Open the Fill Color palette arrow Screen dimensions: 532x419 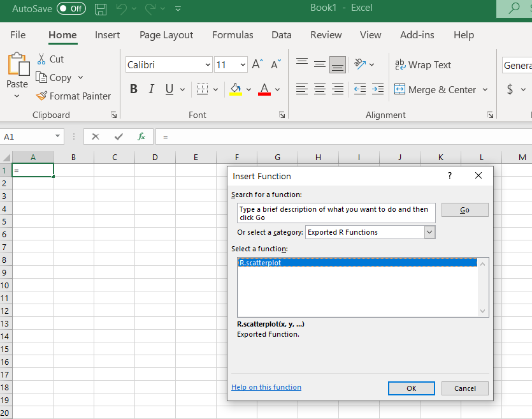[248, 90]
